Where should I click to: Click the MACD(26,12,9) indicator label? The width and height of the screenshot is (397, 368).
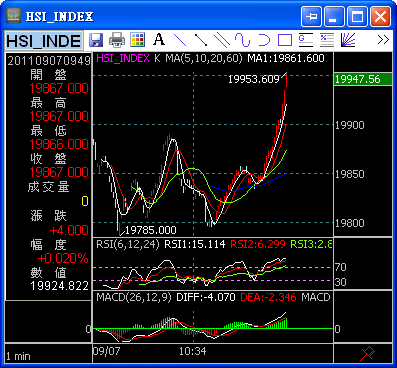click(134, 297)
